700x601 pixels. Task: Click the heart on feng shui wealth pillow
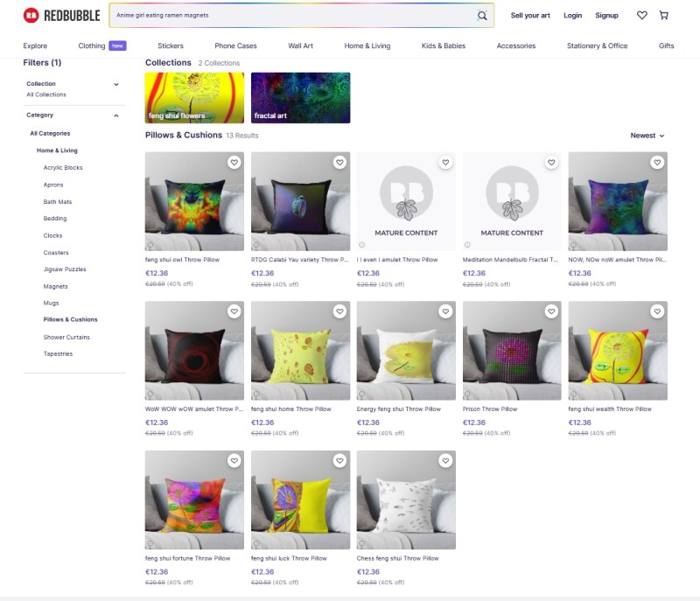tap(657, 311)
